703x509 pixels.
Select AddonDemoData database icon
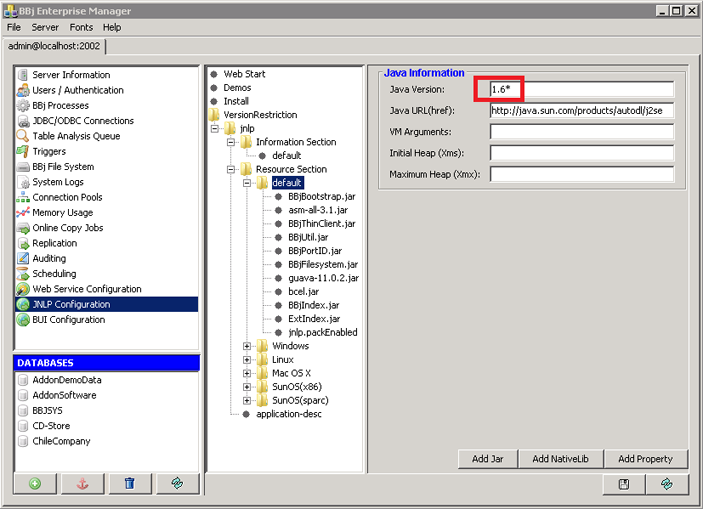[x=23, y=380]
